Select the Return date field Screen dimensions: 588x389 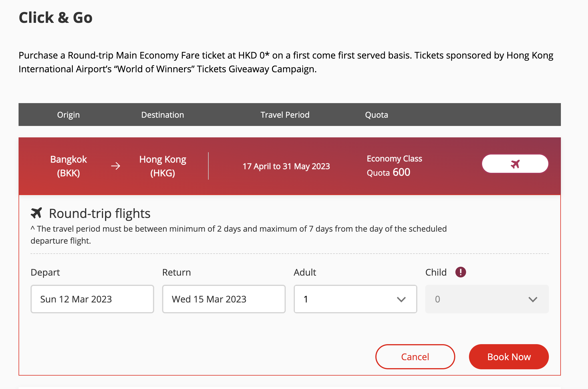224,299
